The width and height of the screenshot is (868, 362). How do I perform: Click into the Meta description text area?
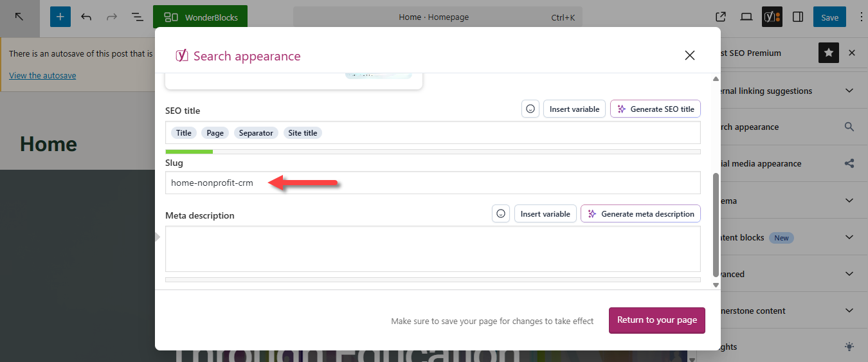point(433,249)
